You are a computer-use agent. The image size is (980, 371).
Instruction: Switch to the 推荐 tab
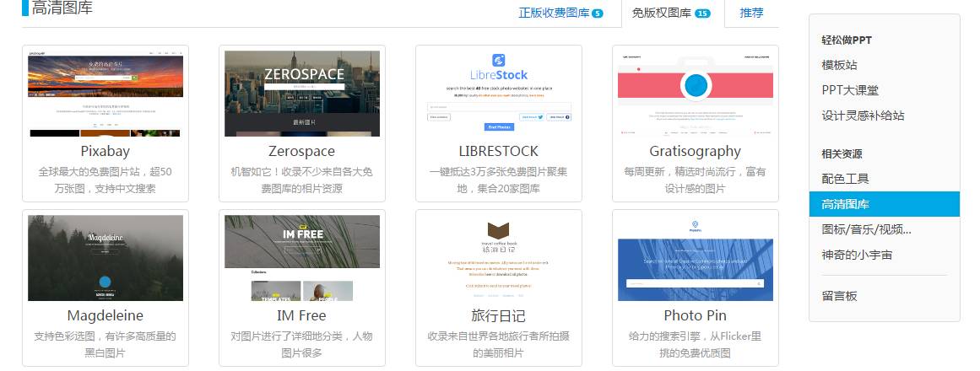coord(751,13)
